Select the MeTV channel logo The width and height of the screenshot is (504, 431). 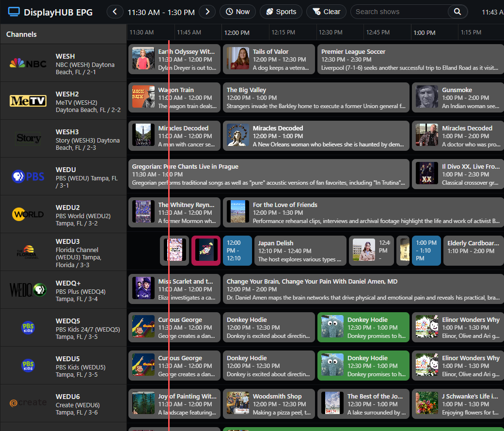[28, 101]
